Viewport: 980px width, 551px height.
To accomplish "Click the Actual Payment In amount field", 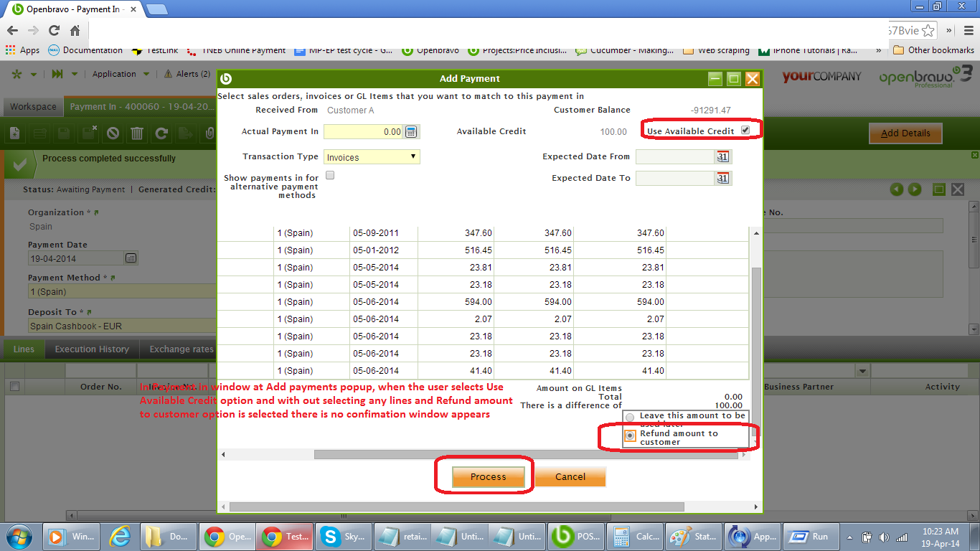I will tap(363, 132).
